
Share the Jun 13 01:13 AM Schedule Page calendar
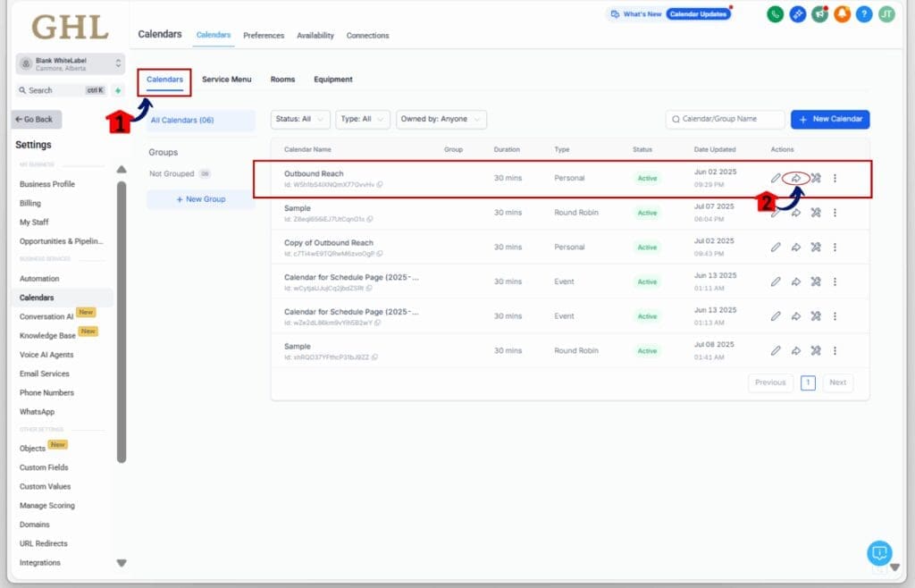[796, 316]
